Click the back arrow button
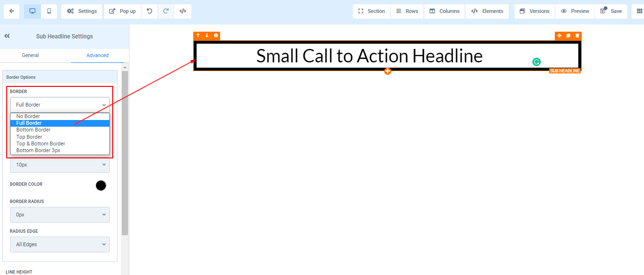Screen dimensions: 644x275 (x=12, y=11)
